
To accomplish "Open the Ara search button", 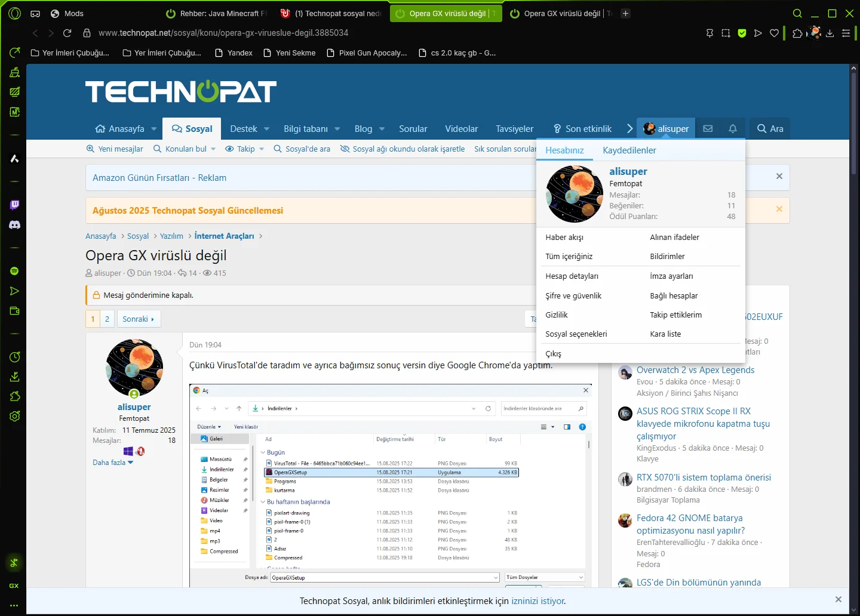I will click(770, 128).
